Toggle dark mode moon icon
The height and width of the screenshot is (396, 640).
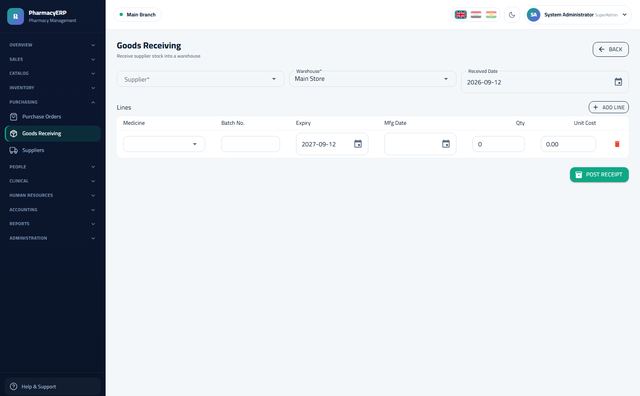pyautogui.click(x=512, y=15)
